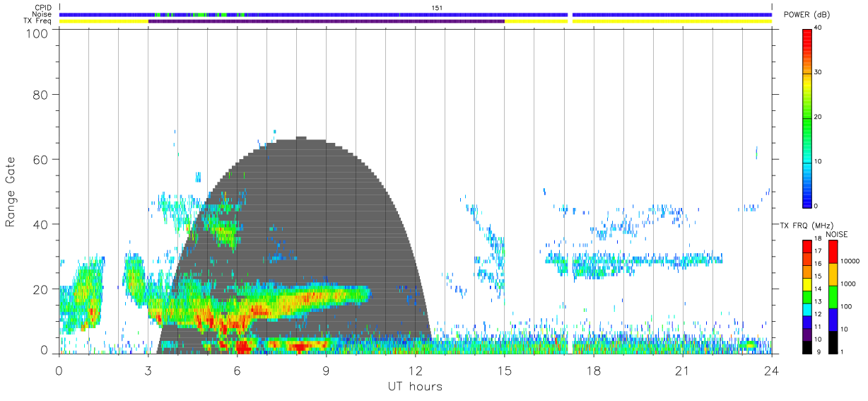
Task: Click the power scale value 40
Action: 819,28
